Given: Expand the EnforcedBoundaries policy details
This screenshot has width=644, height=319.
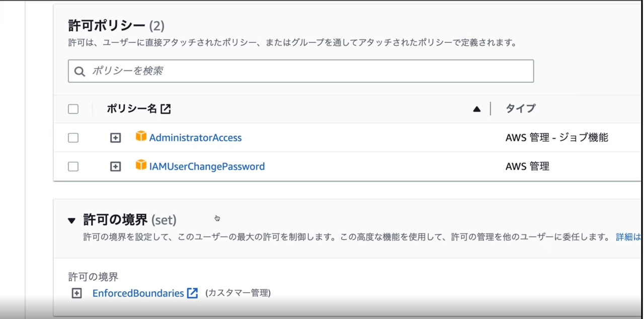Looking at the screenshot, I should [76, 293].
